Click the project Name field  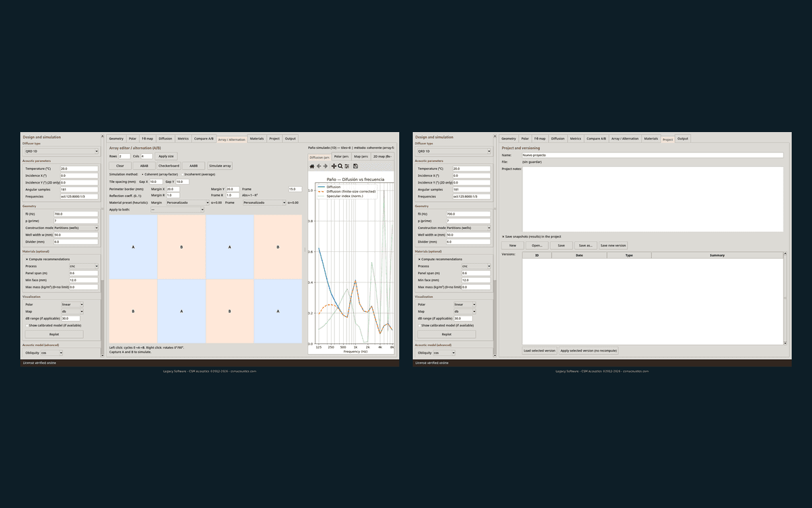coord(652,155)
